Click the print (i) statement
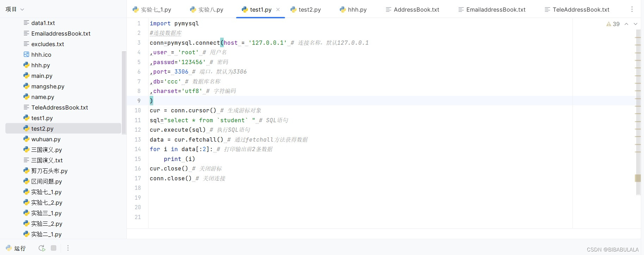This screenshot has width=644, height=255. pos(179,159)
